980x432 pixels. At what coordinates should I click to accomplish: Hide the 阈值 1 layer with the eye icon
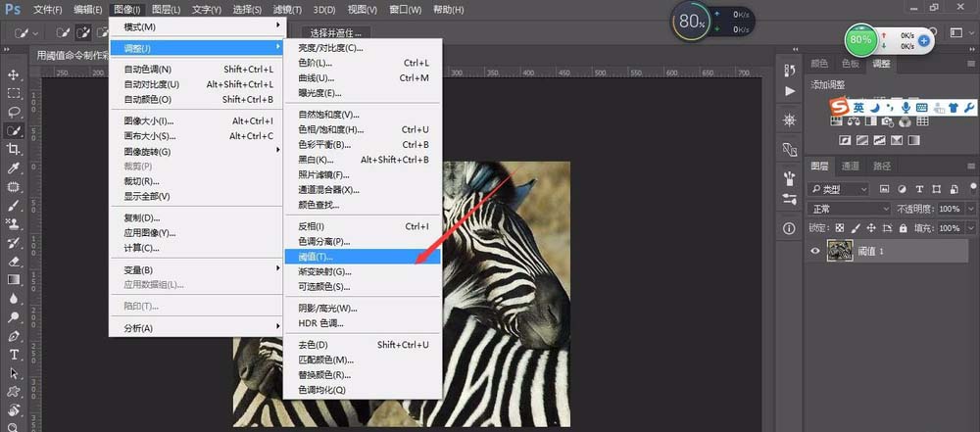[815, 251]
